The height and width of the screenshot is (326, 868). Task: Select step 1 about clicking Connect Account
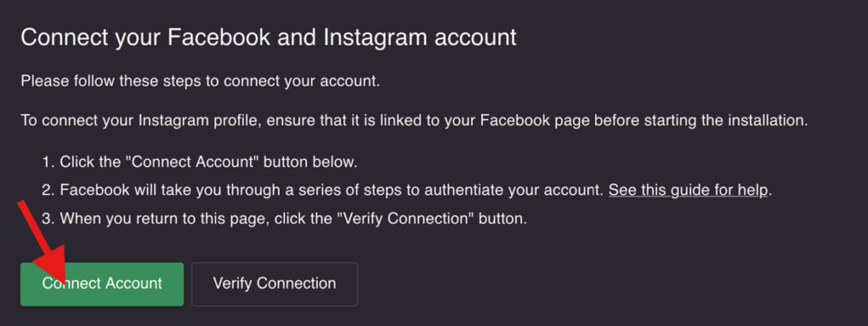(x=200, y=162)
